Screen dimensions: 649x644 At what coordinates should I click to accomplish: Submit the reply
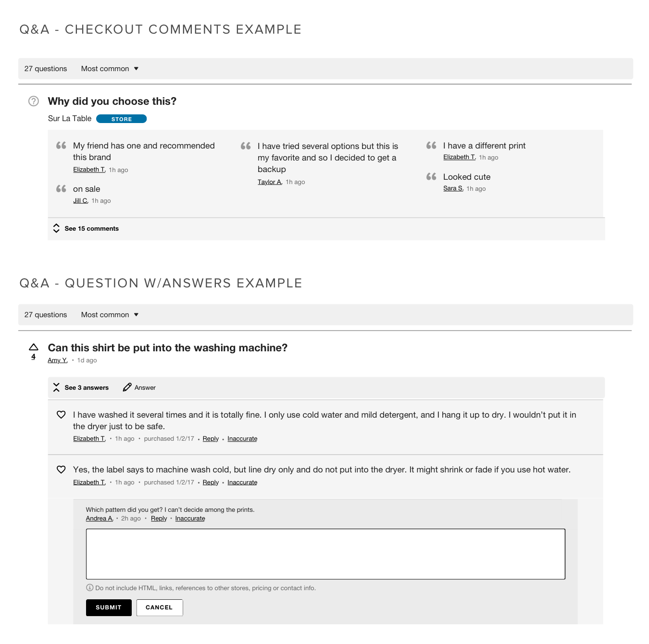pyautogui.click(x=109, y=607)
